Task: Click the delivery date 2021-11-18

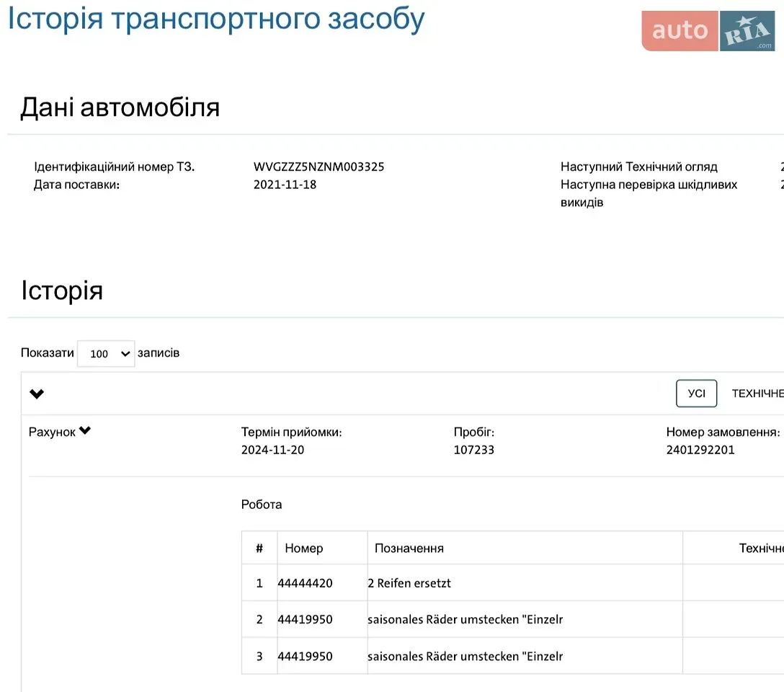Action: click(285, 185)
